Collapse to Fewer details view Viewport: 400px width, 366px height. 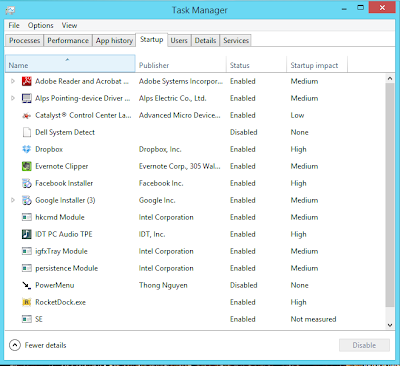click(x=38, y=345)
